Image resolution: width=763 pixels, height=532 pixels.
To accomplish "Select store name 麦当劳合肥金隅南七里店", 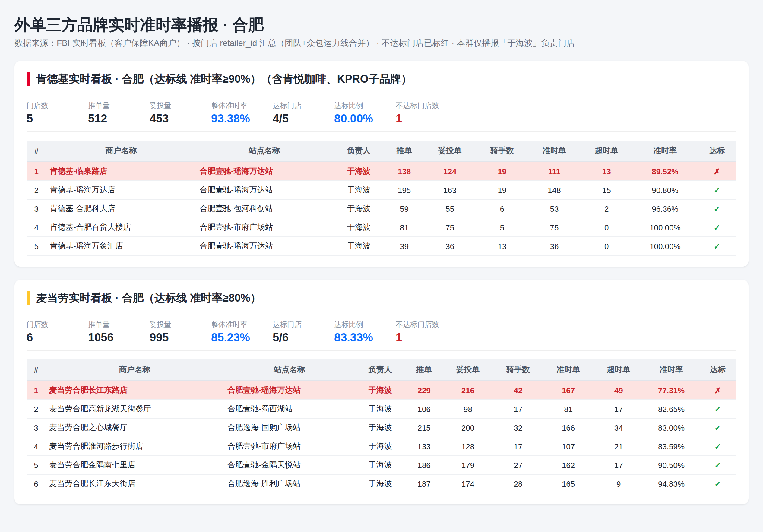I will (x=92, y=465).
